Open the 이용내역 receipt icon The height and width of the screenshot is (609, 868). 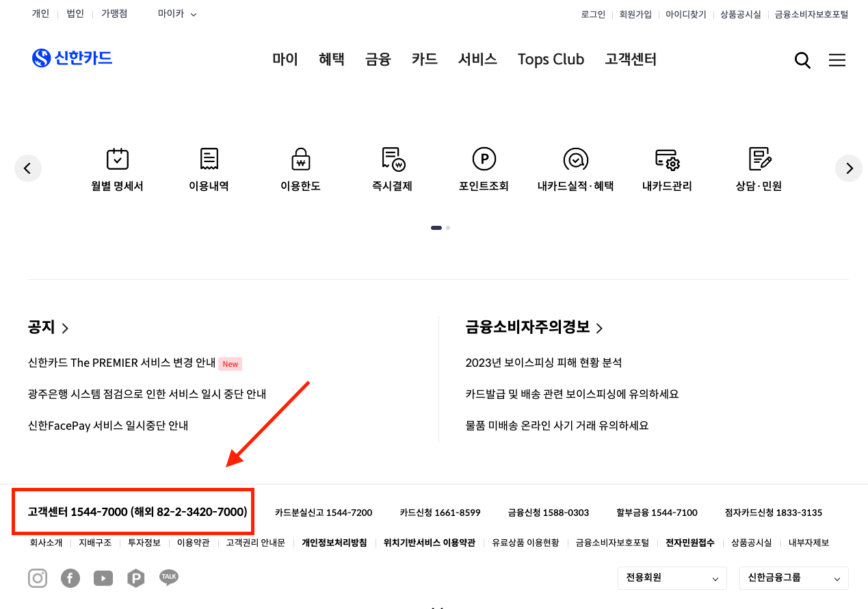coord(209,159)
